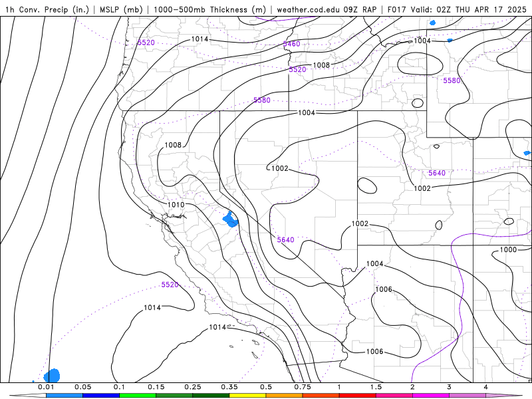Click the 'weather.cod.edu' source text
This screenshot has height=399, width=532.
click(309, 9)
